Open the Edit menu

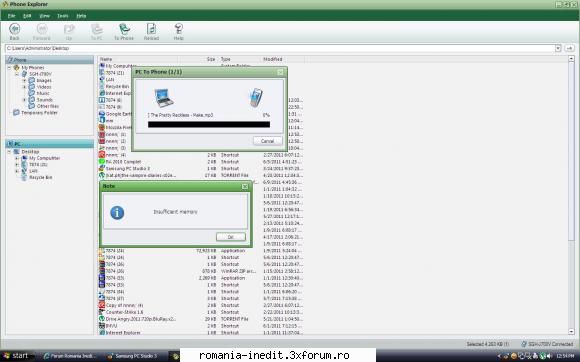pos(27,16)
